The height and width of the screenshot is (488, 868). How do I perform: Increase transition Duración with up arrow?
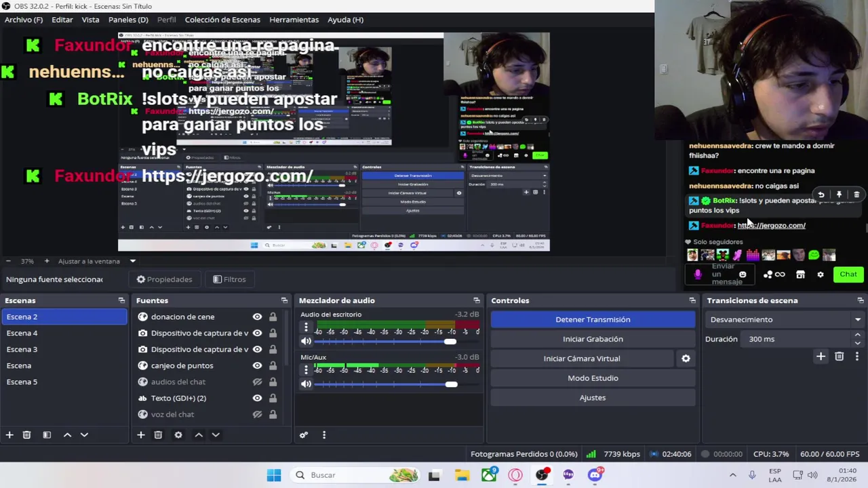[x=858, y=335]
